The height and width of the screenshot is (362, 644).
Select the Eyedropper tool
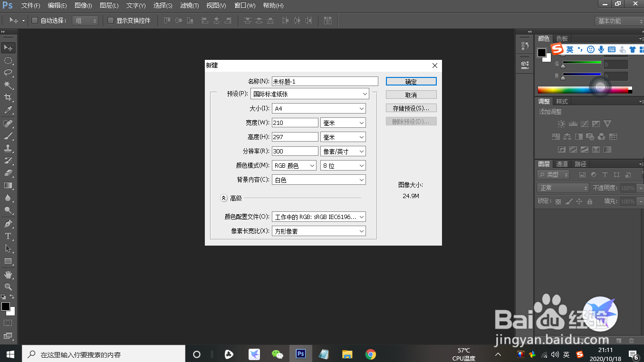(x=8, y=110)
